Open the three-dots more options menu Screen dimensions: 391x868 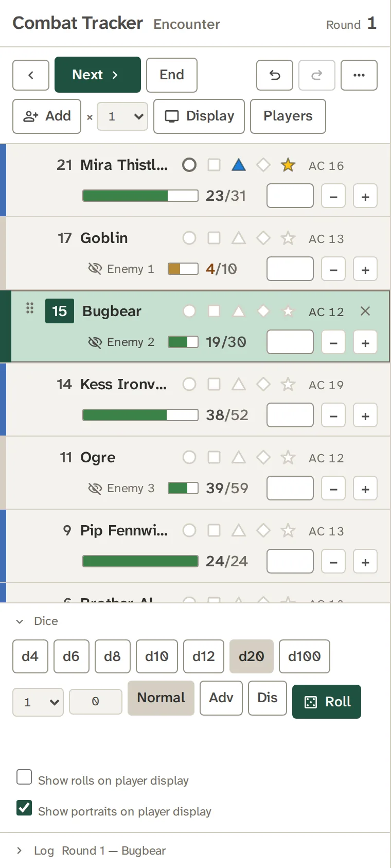(x=359, y=75)
